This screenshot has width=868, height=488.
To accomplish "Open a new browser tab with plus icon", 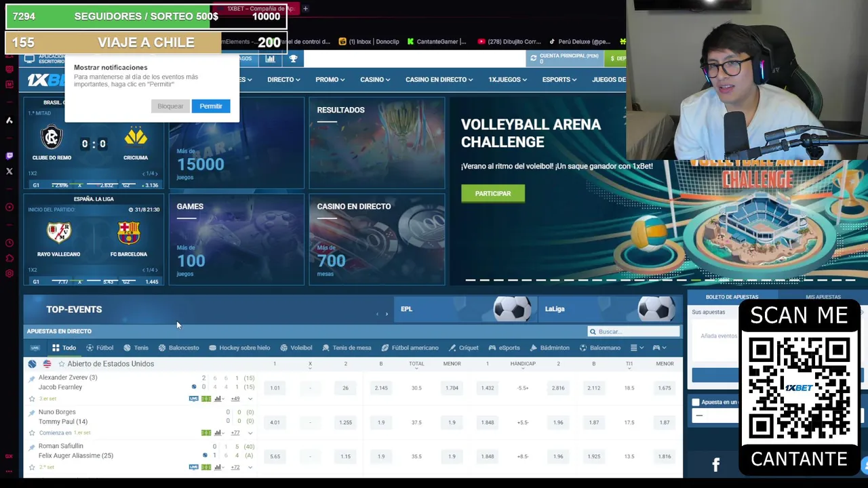I will [305, 8].
